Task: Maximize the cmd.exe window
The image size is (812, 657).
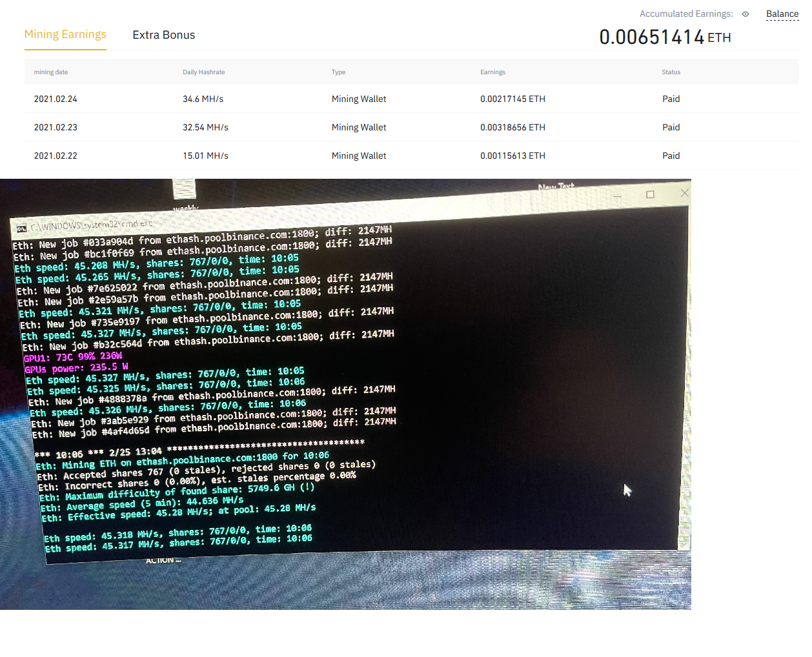Action: (650, 194)
